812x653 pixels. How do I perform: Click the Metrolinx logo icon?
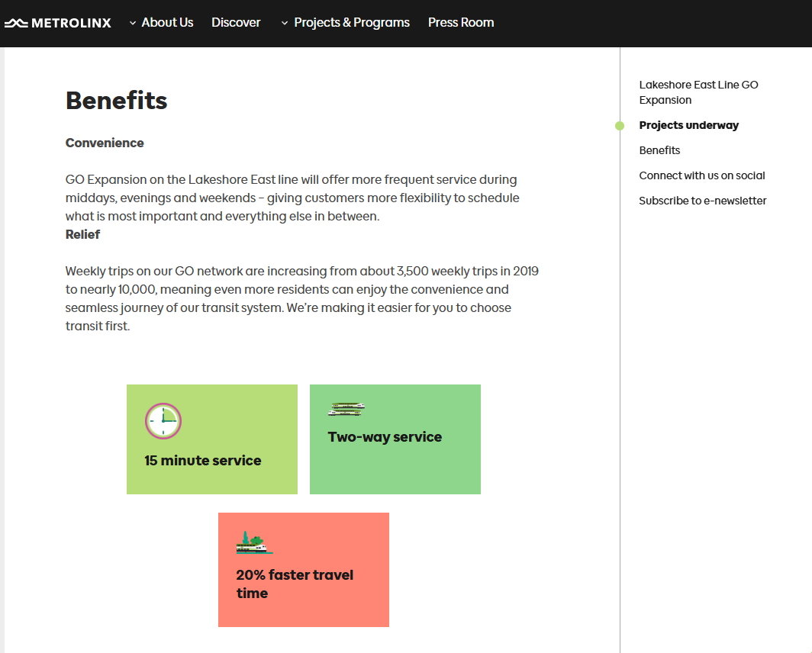[x=16, y=23]
